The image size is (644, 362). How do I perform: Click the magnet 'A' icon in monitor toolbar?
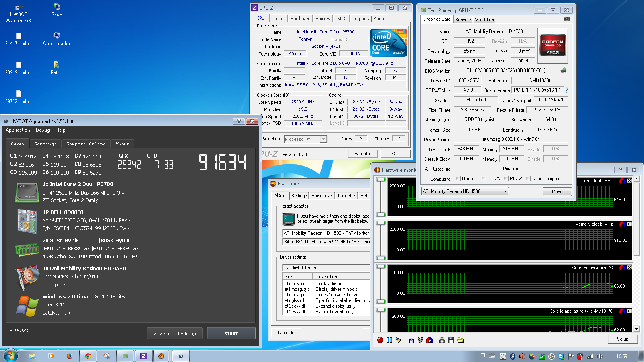[429, 340]
